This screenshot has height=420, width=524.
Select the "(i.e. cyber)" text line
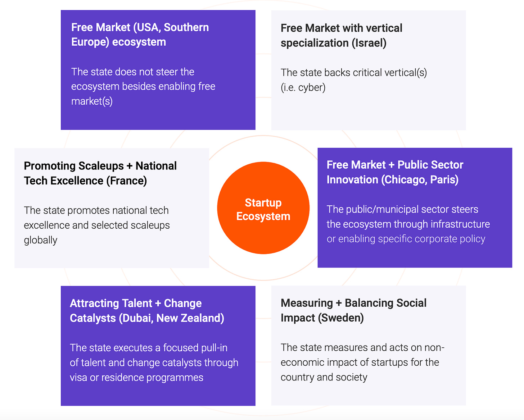[303, 87]
